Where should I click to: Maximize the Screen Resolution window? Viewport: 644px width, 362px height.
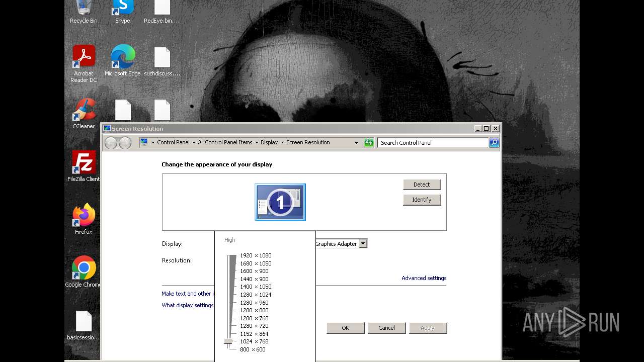(x=486, y=129)
